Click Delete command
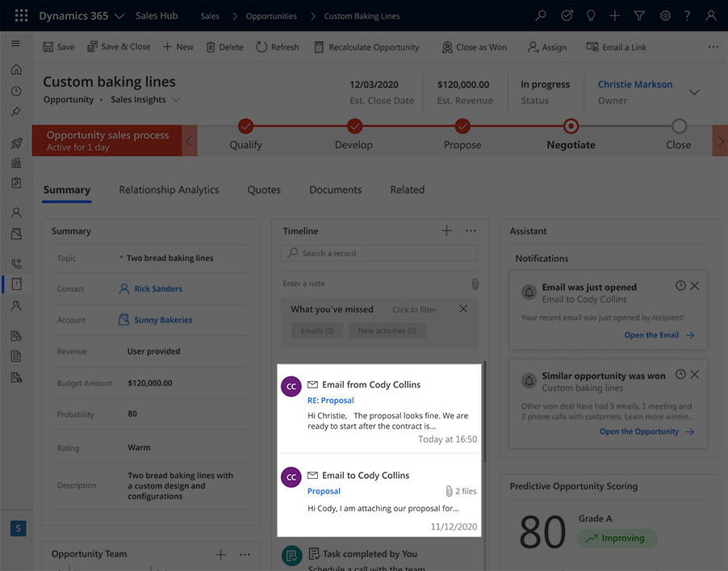Screen dimensions: 728x571 pyautogui.click(x=224, y=47)
